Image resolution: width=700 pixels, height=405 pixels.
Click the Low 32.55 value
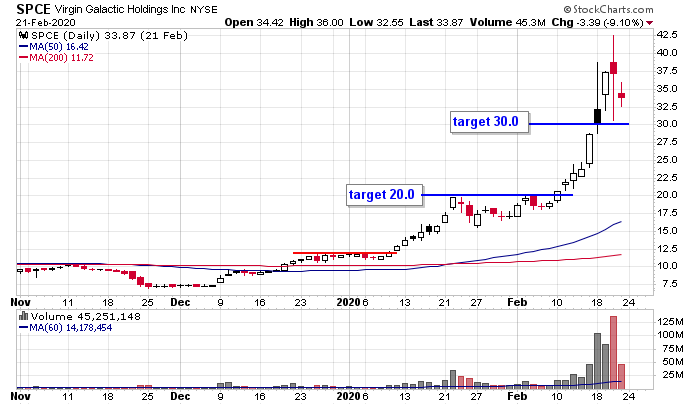376,22
